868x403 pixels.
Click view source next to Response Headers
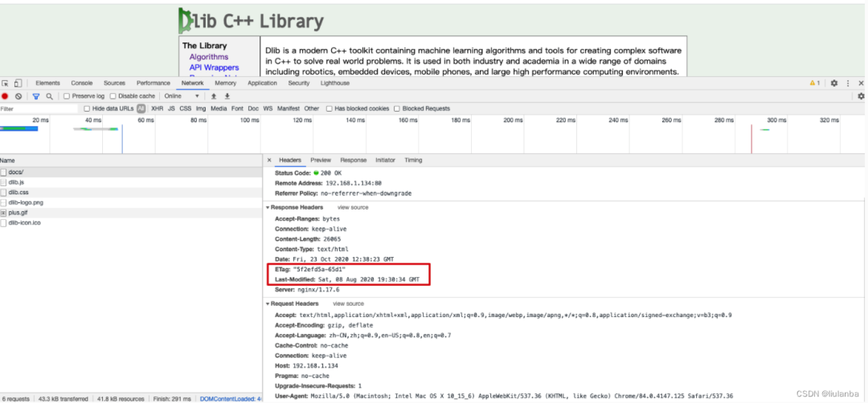point(353,207)
